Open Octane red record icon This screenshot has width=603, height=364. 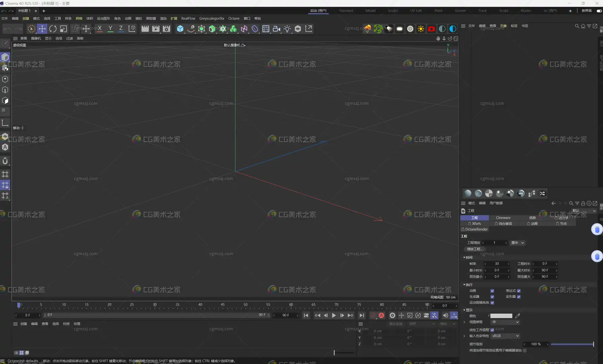431,29
